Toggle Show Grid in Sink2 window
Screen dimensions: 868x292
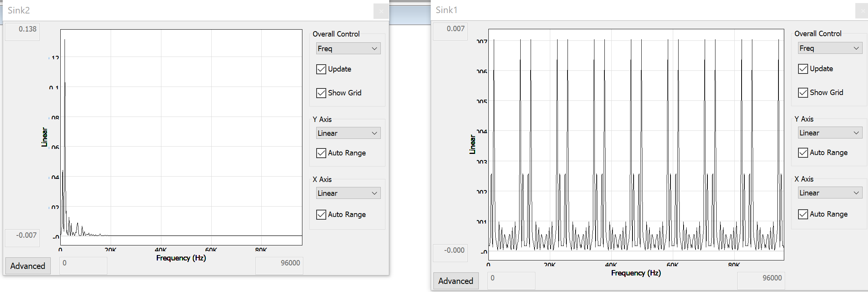click(321, 93)
